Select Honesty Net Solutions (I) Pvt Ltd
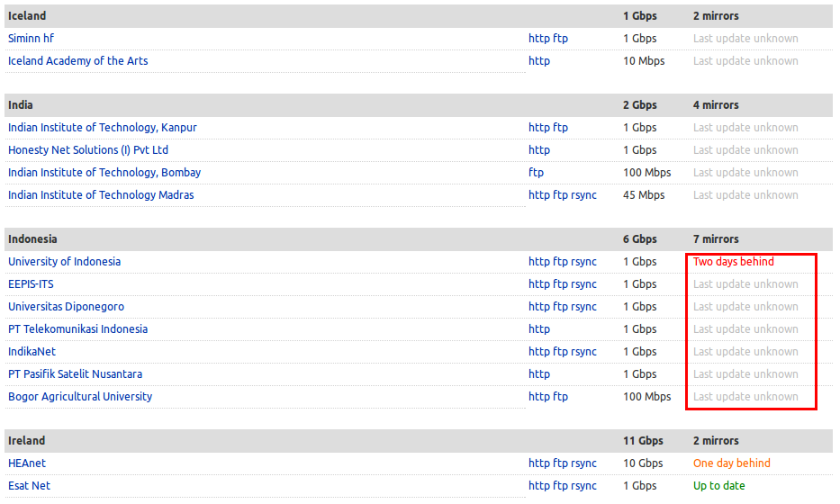 point(88,150)
